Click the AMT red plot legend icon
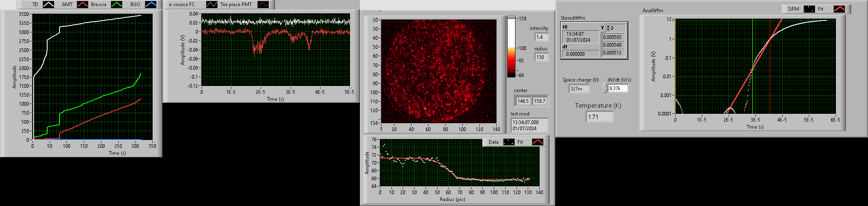The width and height of the screenshot is (868, 206). (x=82, y=5)
